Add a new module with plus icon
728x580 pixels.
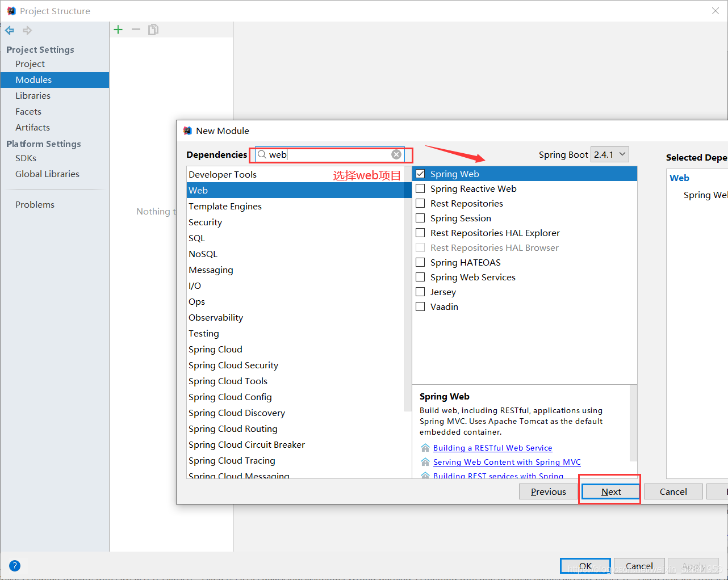pos(118,30)
